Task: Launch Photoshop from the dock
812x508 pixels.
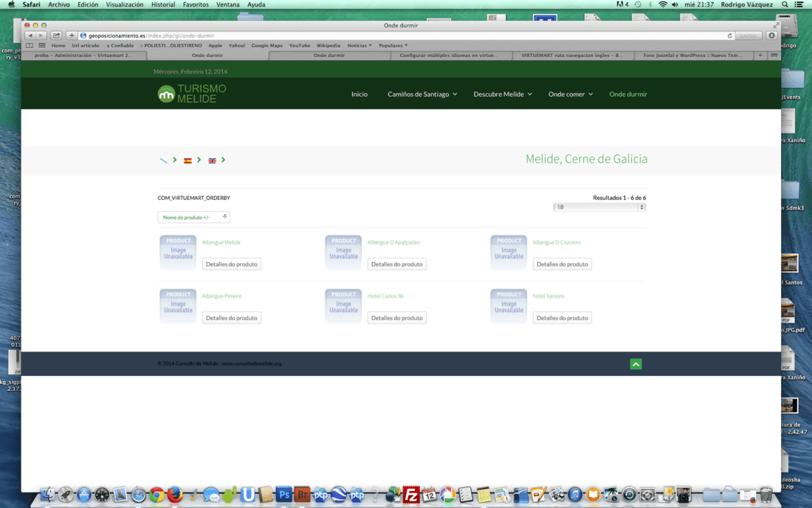Action: (x=283, y=495)
